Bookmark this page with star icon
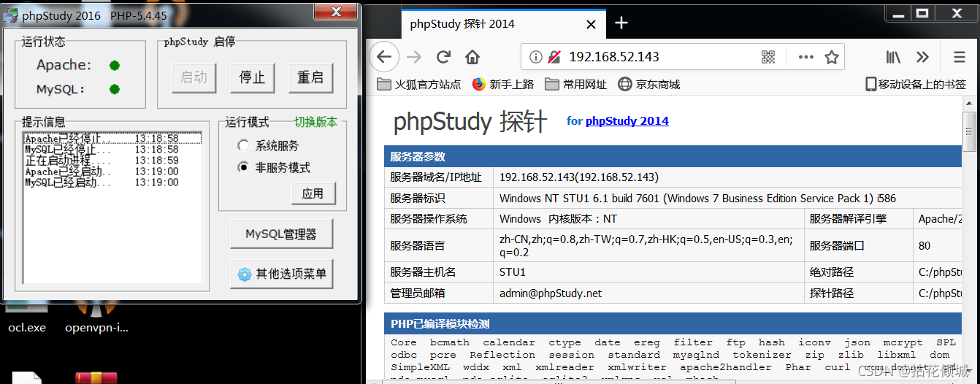The width and height of the screenshot is (980, 384). [831, 57]
